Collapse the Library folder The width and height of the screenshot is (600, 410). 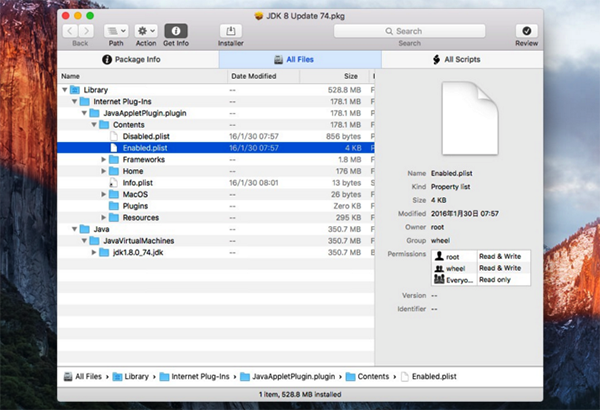pyautogui.click(x=66, y=90)
